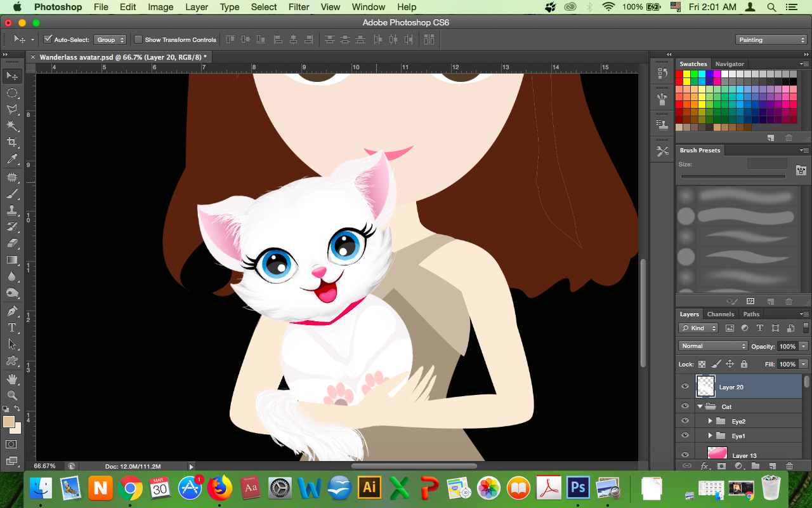Select the Clone Stamp tool
Image resolution: width=812 pixels, height=508 pixels.
[12, 210]
